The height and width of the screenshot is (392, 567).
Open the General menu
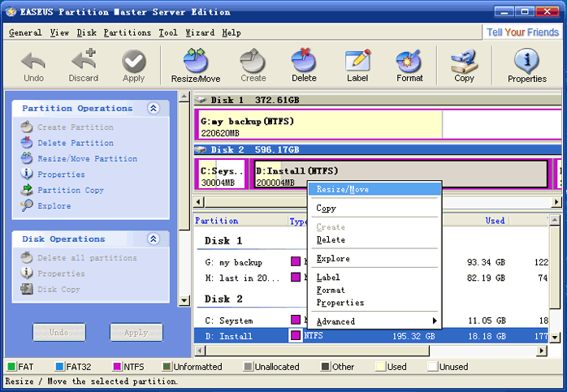click(x=25, y=32)
